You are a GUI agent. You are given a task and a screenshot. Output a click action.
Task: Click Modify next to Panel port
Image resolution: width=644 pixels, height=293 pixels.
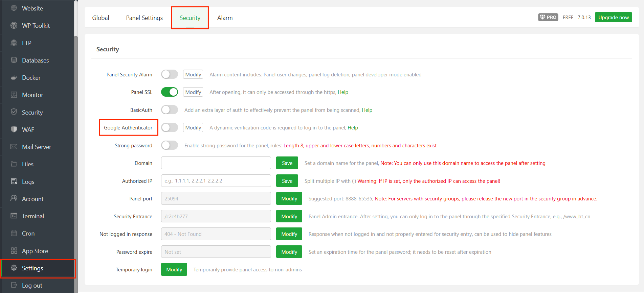[x=289, y=199]
